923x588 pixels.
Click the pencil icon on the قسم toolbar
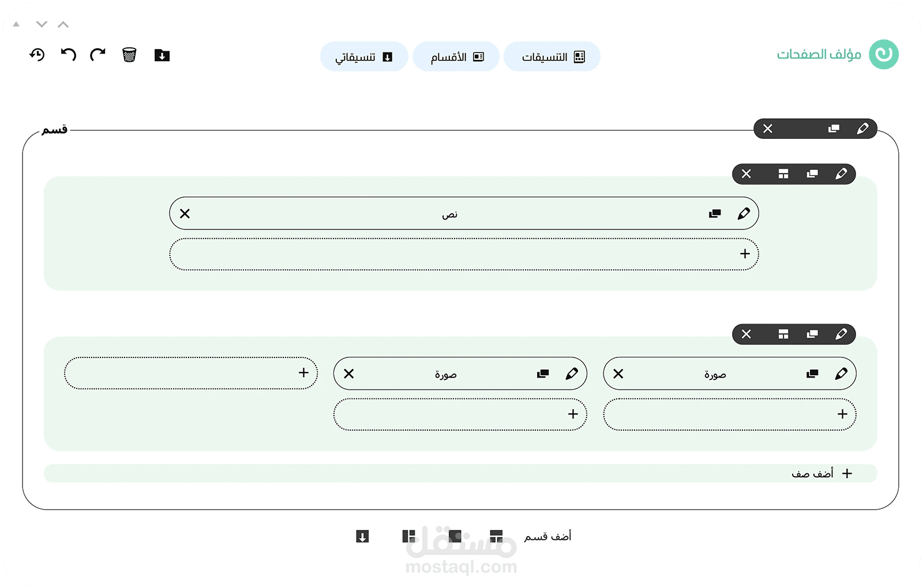tap(862, 129)
